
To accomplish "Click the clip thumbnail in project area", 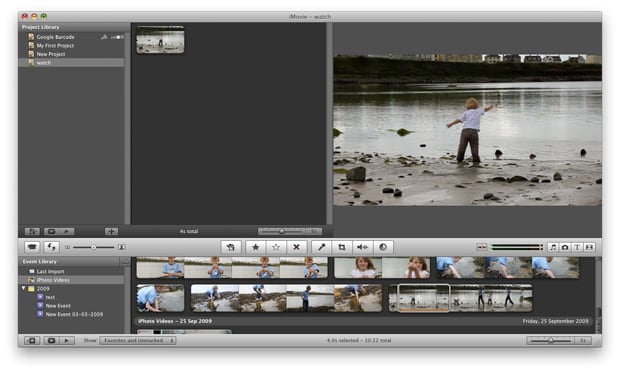I will pos(160,40).
